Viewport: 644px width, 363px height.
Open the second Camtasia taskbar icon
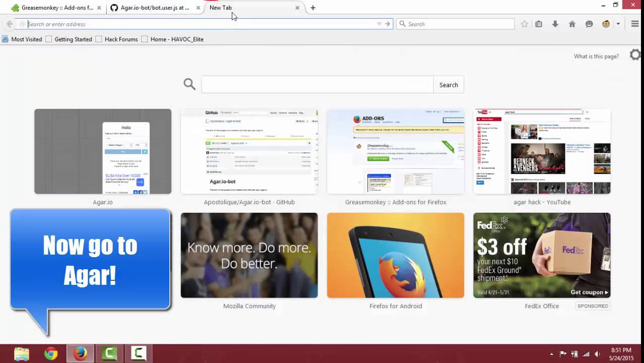pos(139,354)
